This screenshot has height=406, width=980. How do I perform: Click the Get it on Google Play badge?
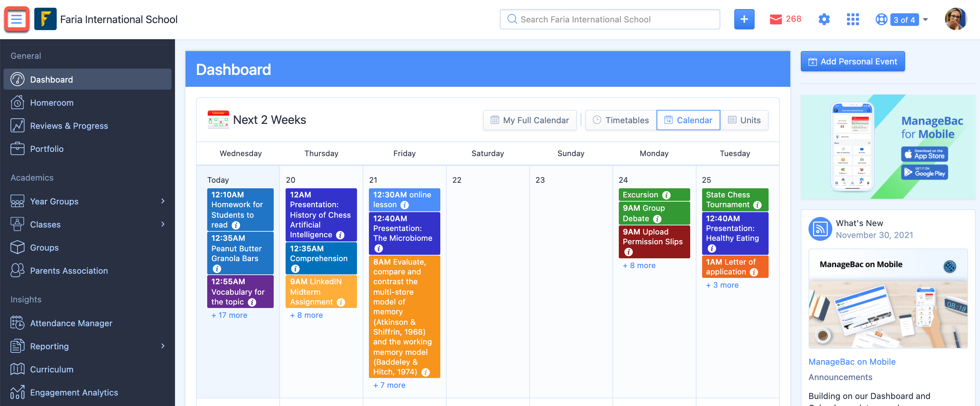click(924, 172)
